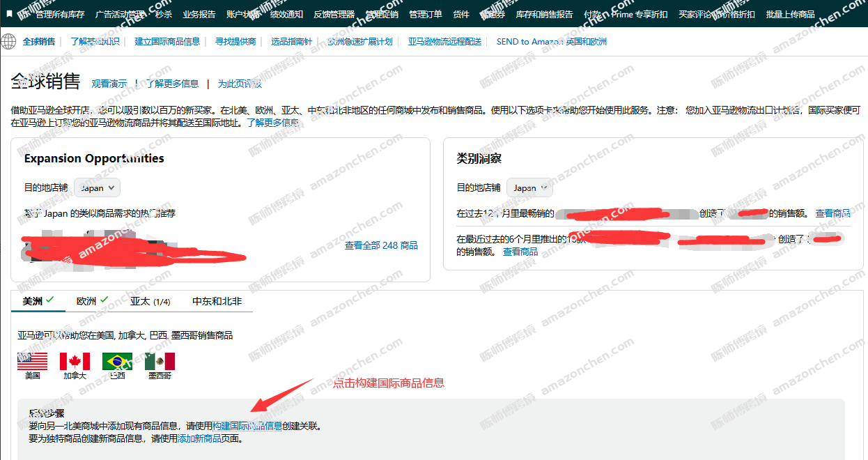Image resolution: width=868 pixels, height=460 pixels.
Task: Switch to the 欧洲 tab
Action: tap(92, 301)
